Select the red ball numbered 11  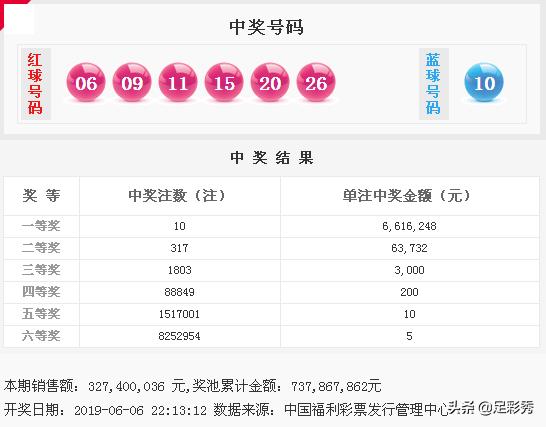pos(178,82)
